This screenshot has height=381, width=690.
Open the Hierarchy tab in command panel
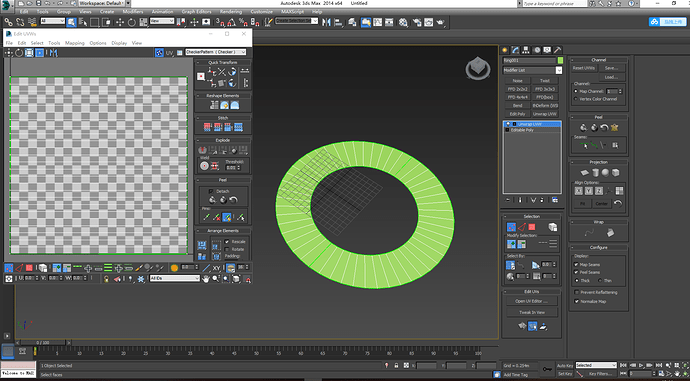click(x=526, y=50)
